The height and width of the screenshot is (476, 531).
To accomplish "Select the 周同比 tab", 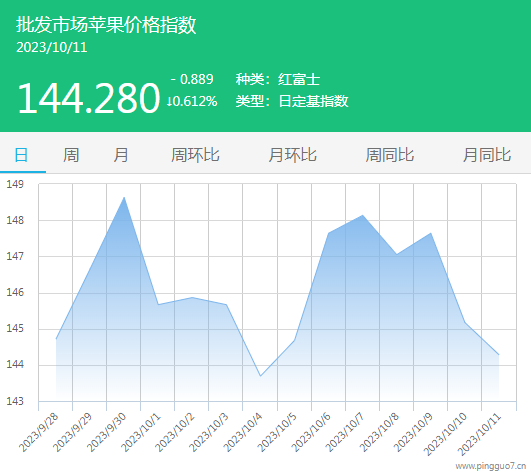I will 390,155.
